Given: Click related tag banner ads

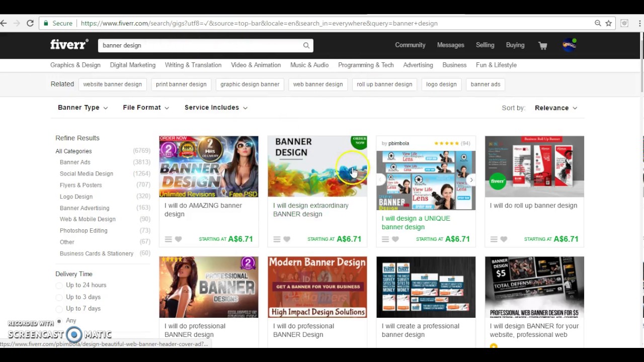Looking at the screenshot, I should click(x=486, y=84).
